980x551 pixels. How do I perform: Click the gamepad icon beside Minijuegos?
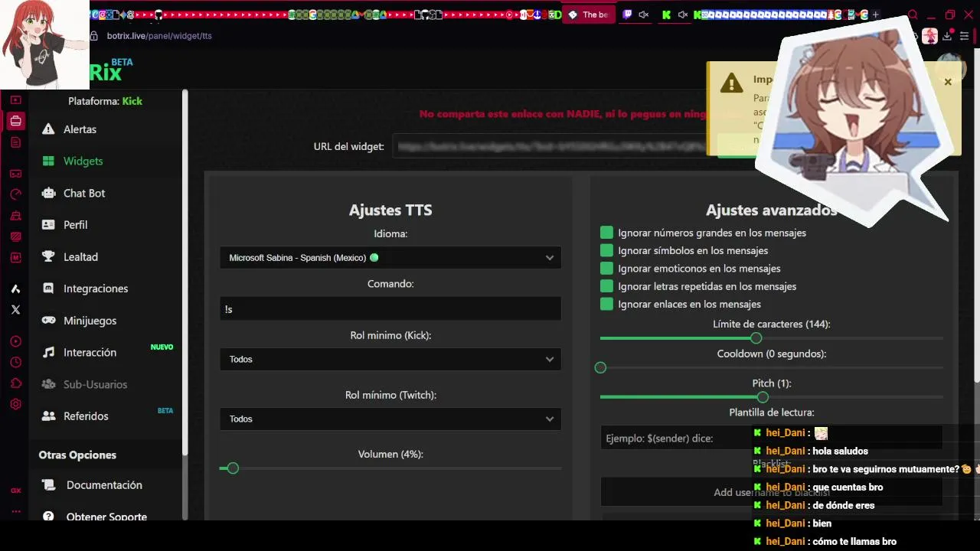coord(48,321)
